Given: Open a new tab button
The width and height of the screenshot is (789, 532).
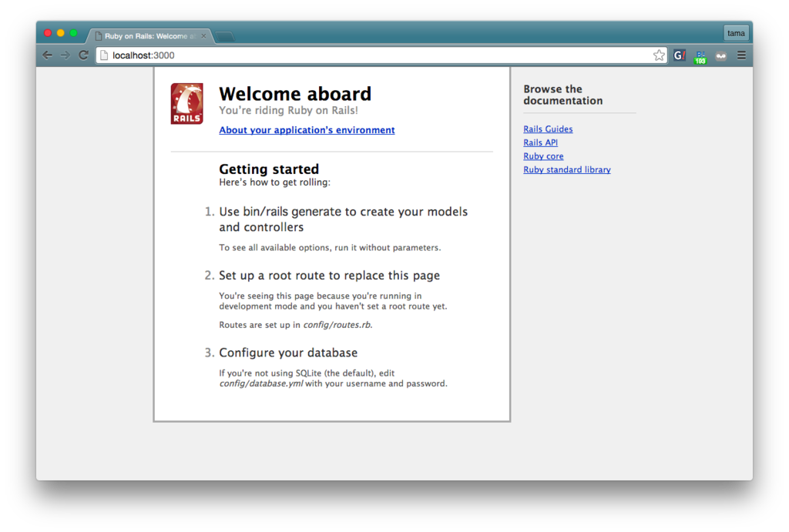Looking at the screenshot, I should point(224,36).
